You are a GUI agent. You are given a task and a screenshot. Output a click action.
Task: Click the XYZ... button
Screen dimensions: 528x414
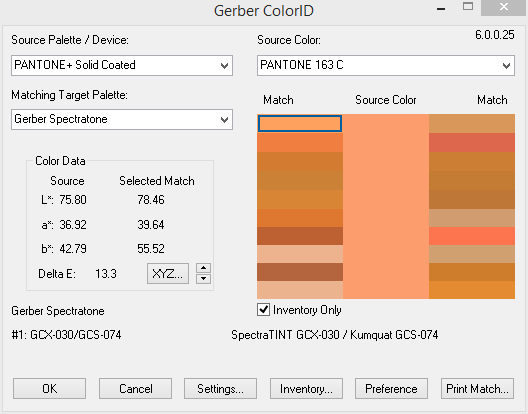[x=168, y=274]
